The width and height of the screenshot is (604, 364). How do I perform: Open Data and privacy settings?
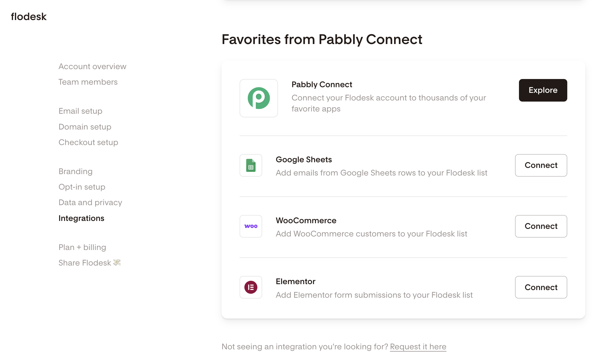(90, 202)
